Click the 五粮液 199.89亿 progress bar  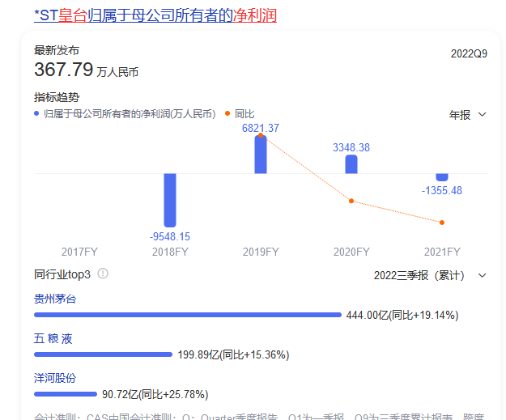click(103, 354)
